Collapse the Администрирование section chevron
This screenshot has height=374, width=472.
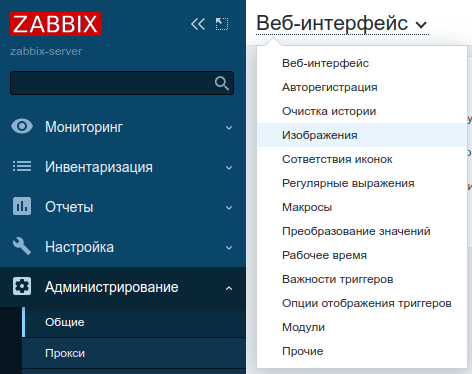[x=229, y=288]
